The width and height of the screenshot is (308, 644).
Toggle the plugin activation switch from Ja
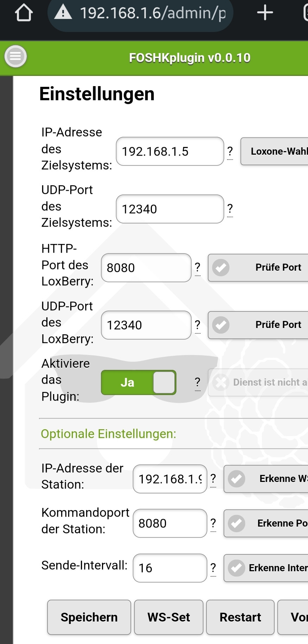[139, 382]
